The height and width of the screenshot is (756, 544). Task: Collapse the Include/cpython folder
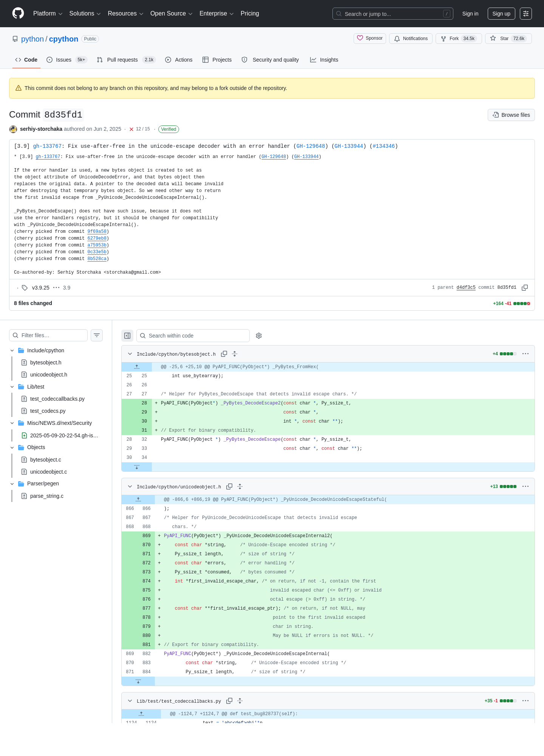[x=12, y=350]
